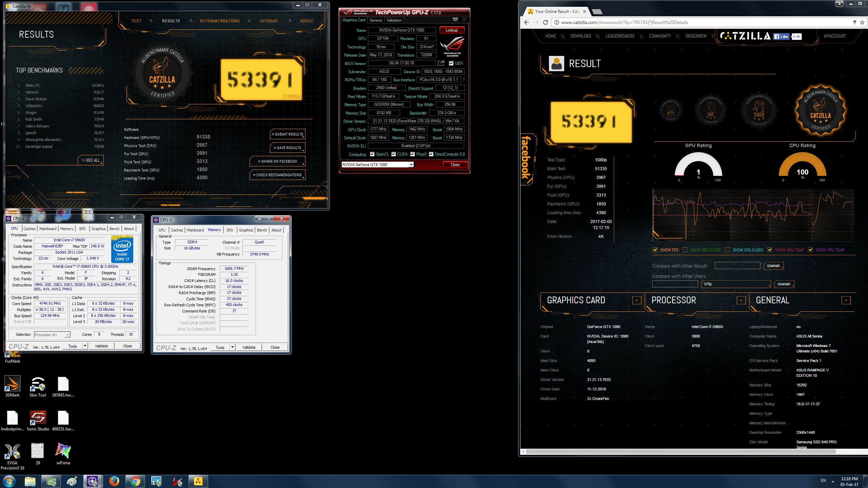Collapse the GRAPHICS CARD section expander

637,301
